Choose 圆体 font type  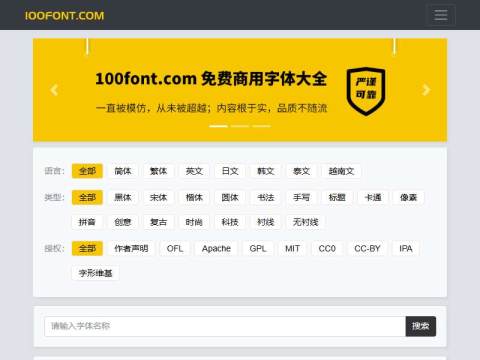click(230, 197)
